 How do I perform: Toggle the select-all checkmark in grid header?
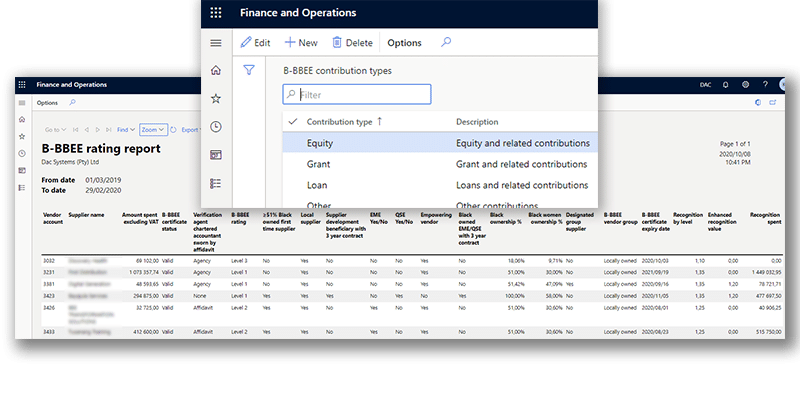293,122
